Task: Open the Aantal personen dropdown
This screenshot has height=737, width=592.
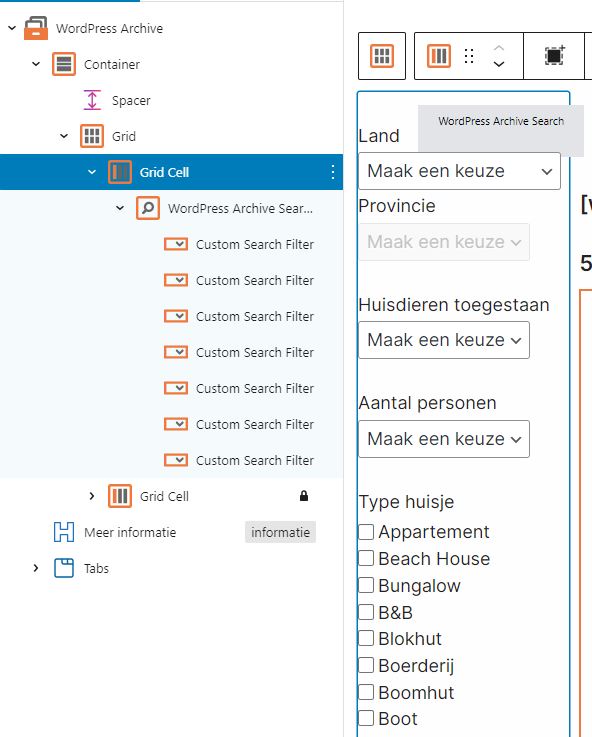Action: point(444,439)
